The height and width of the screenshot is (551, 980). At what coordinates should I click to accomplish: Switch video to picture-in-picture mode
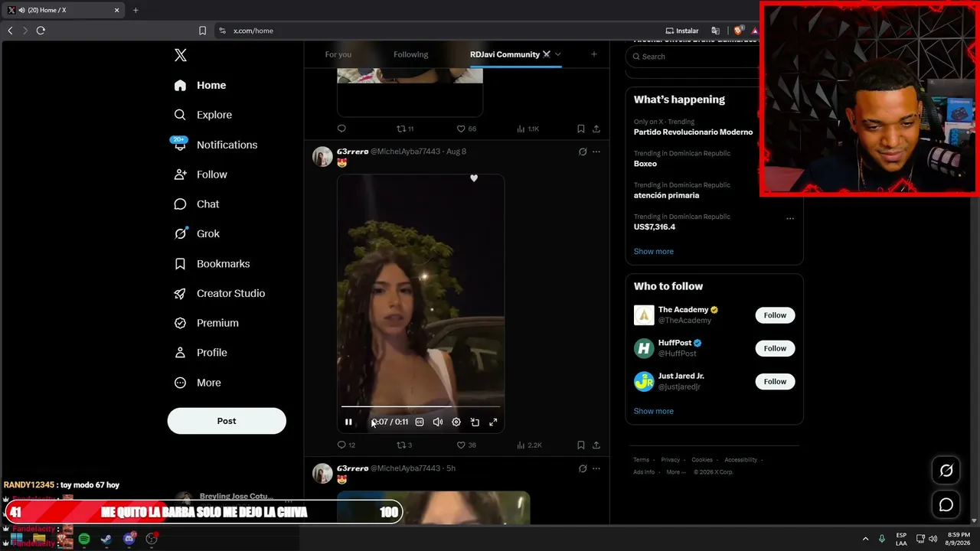(475, 422)
